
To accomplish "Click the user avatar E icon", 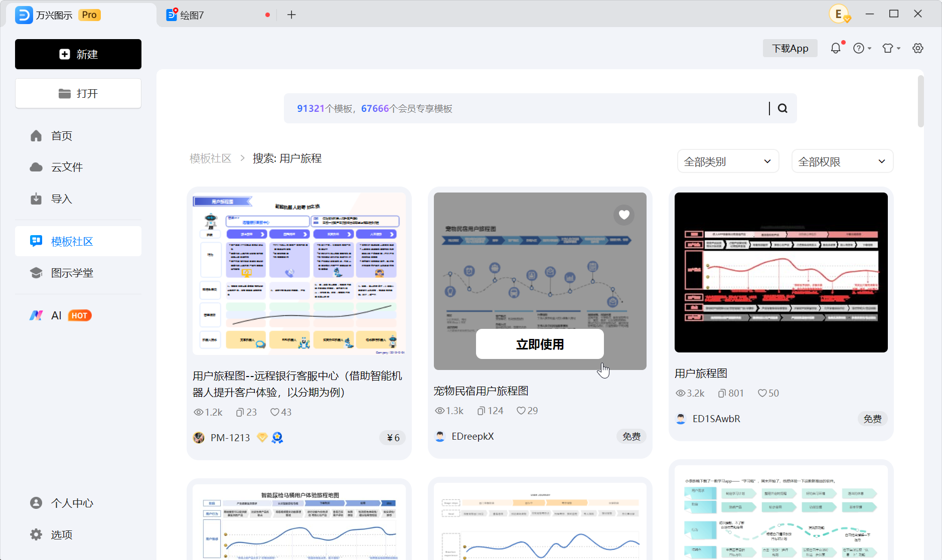I will click(x=839, y=14).
